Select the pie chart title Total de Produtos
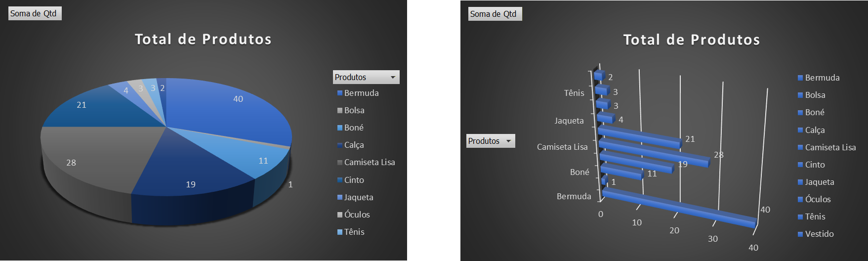This screenshot has height=261, width=868. coord(203,40)
